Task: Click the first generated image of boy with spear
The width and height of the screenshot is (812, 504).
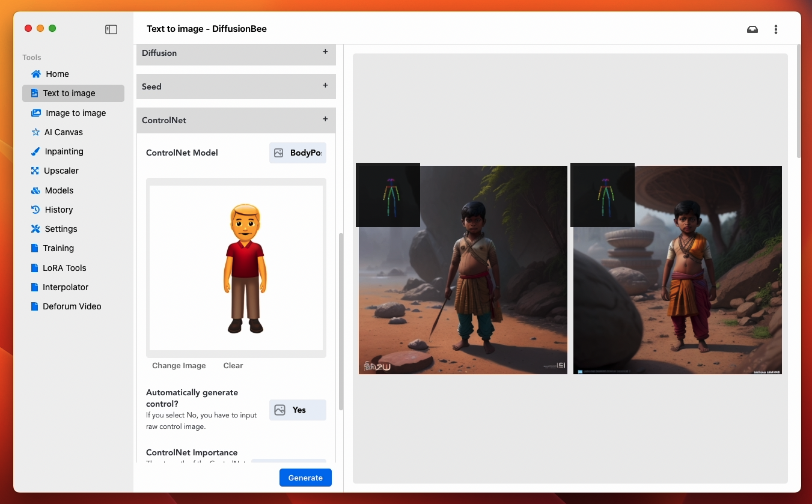Action: click(x=463, y=270)
